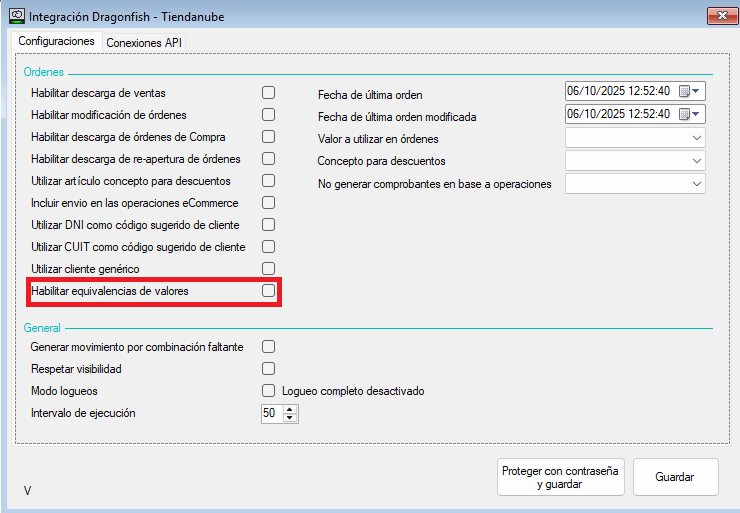The height and width of the screenshot is (513, 740).
Task: Open calendar for Fecha de última orden modificada
Action: 690,114
